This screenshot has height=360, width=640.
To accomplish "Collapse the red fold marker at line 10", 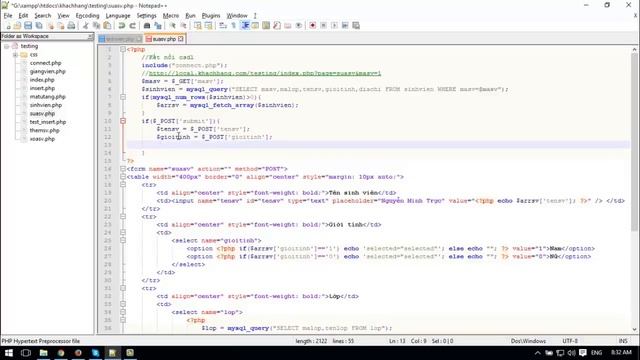I will click(122, 121).
